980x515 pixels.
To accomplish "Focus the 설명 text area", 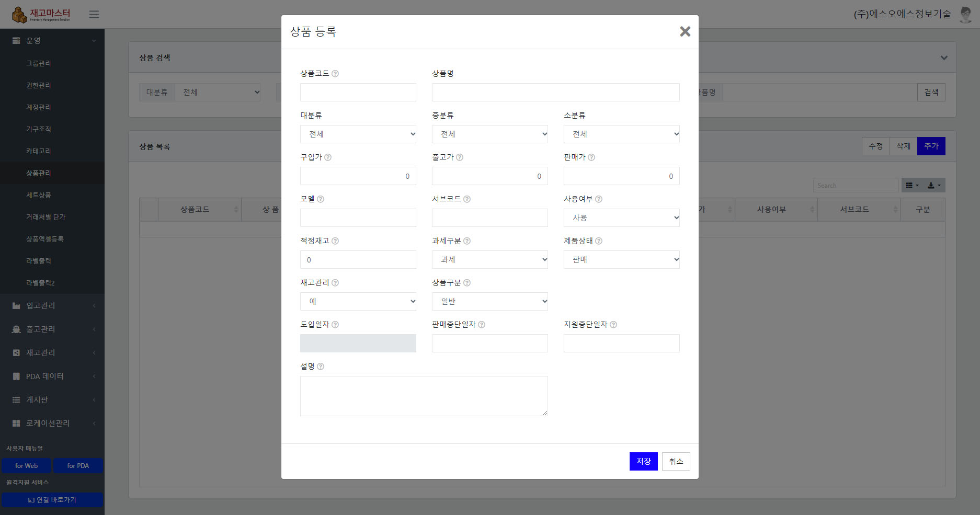I will point(424,396).
